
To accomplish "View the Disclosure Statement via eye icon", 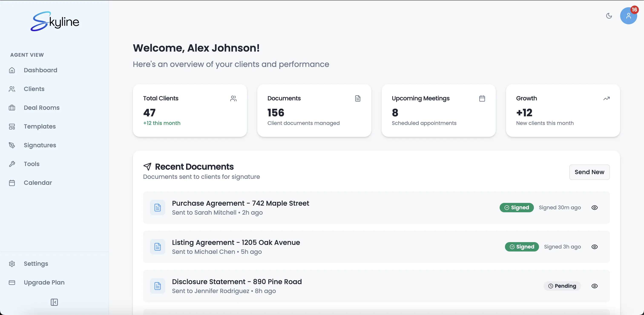I will [x=595, y=286].
